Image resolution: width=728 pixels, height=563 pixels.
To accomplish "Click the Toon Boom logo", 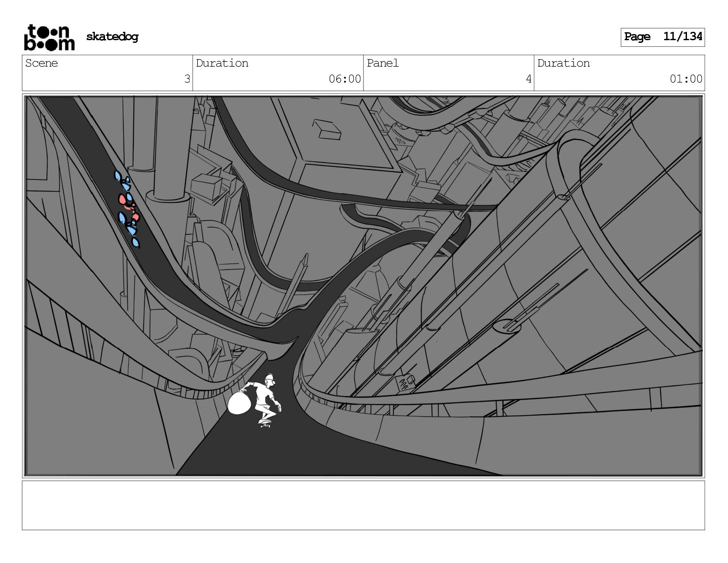I will (49, 37).
